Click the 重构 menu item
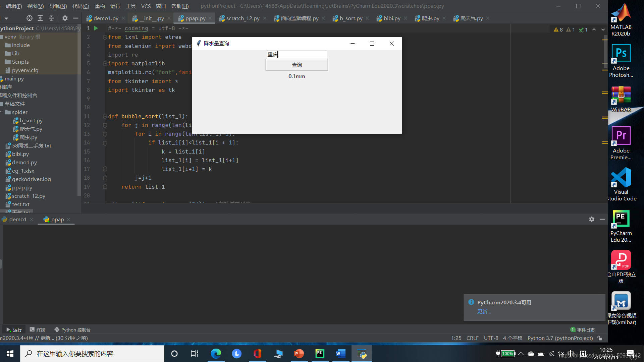This screenshot has width=644, height=362. point(100,6)
